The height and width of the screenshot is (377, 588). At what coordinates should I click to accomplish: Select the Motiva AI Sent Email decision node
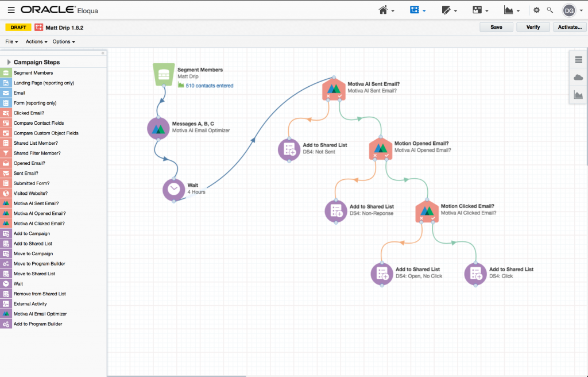point(334,89)
